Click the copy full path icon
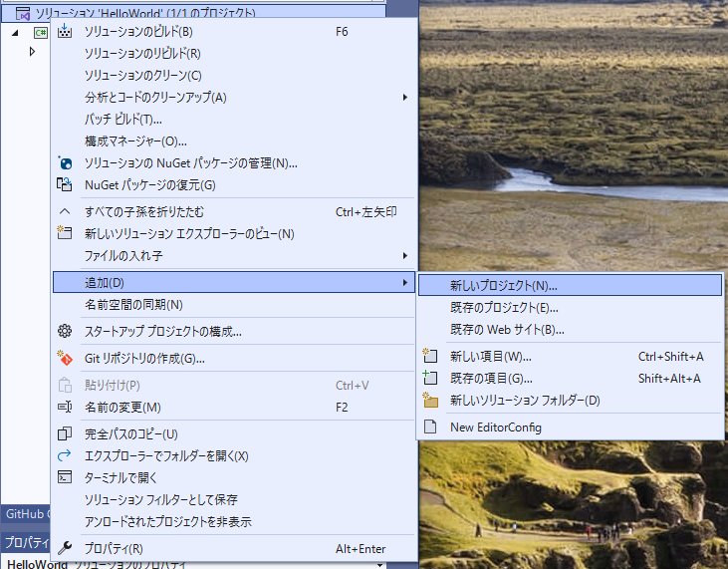This screenshot has width=728, height=569. 65,433
